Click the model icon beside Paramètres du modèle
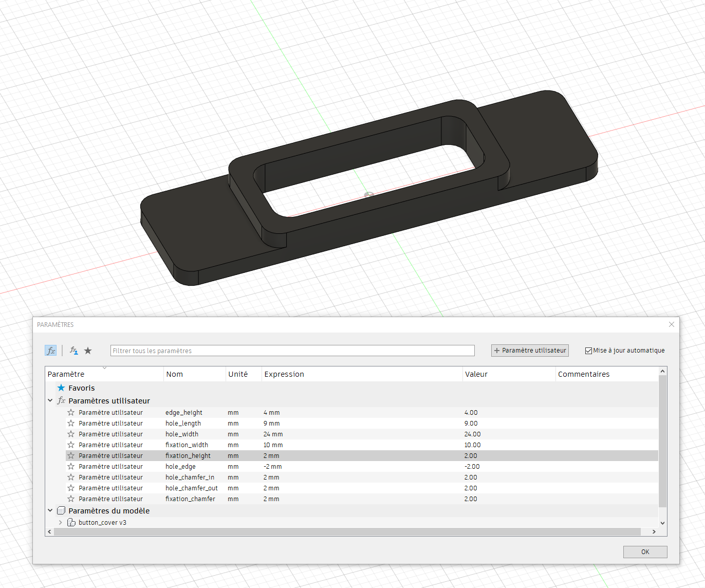Image resolution: width=705 pixels, height=588 pixels. [61, 510]
